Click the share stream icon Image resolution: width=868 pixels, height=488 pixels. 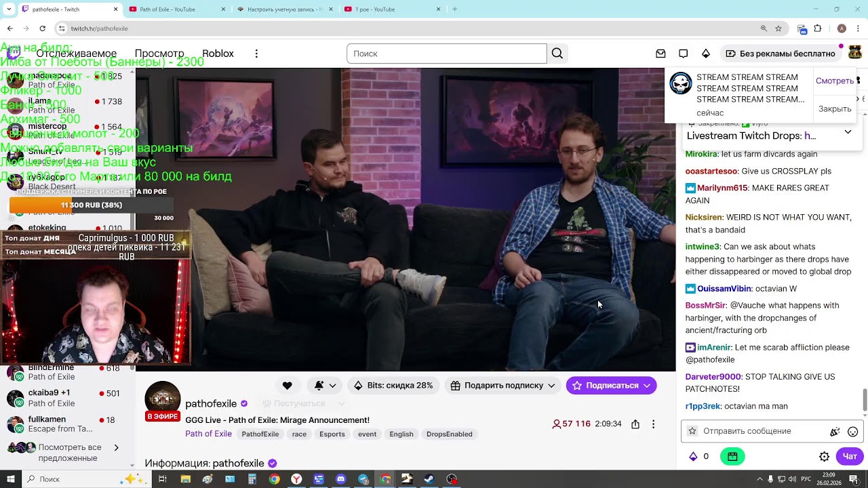pos(635,424)
